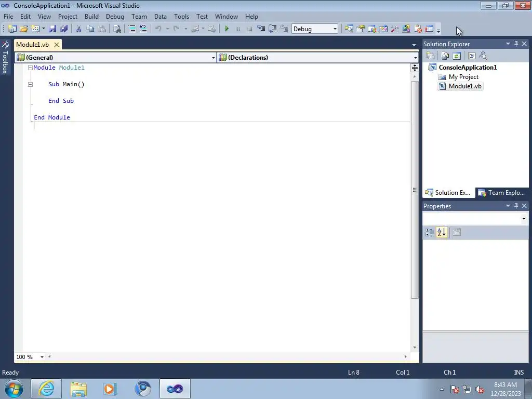
Task: Click the Add New Item icon
Action: 35,29
